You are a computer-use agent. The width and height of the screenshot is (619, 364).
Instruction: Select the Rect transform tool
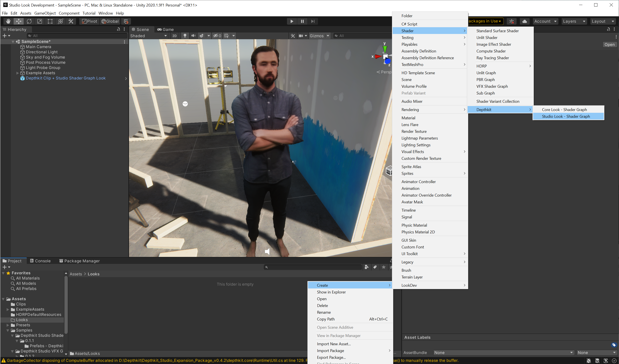(50, 21)
